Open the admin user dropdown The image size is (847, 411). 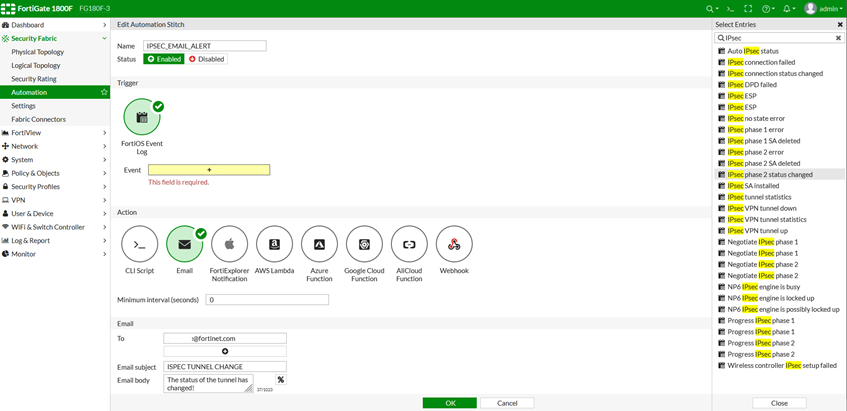click(x=824, y=8)
